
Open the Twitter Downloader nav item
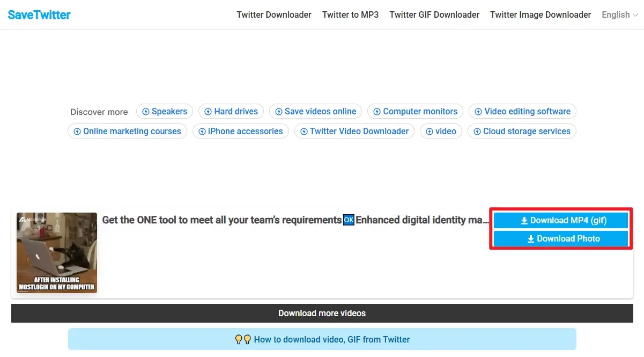tap(274, 14)
